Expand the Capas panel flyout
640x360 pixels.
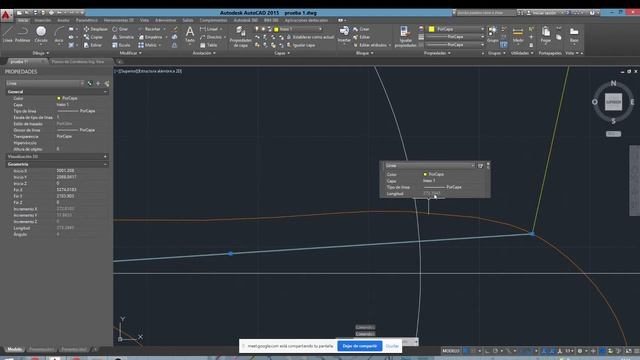point(282,53)
